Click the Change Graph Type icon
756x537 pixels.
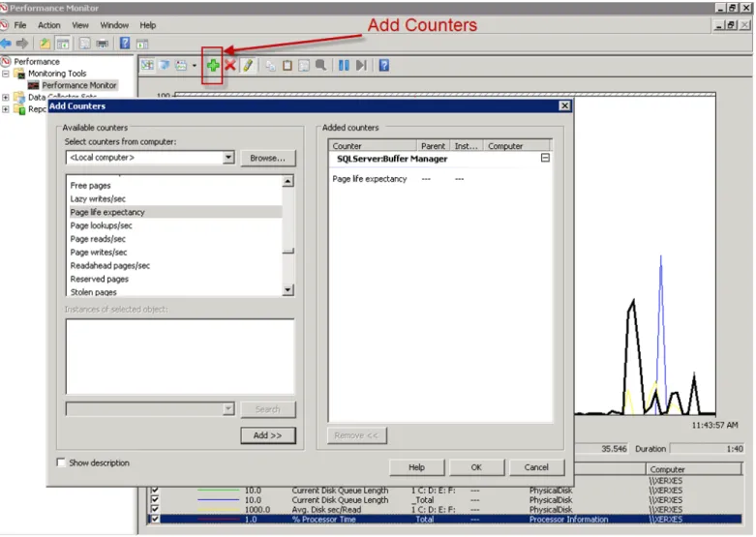181,65
